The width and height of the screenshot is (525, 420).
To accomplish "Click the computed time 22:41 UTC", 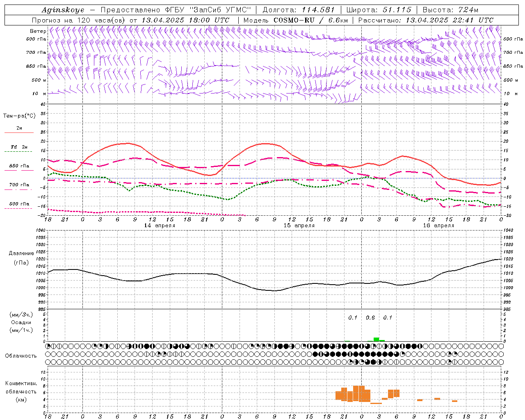I will tap(472, 20).
